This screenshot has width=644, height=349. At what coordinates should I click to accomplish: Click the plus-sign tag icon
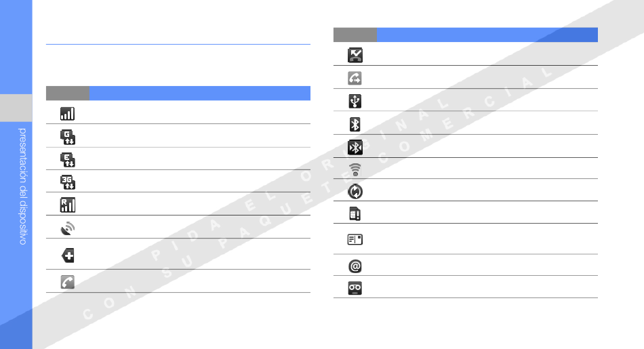coord(68,255)
